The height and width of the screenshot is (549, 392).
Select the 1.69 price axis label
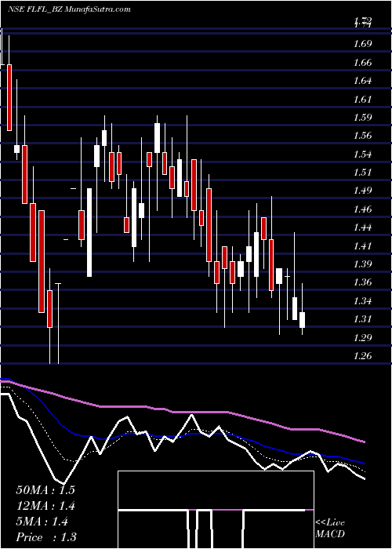point(362,44)
